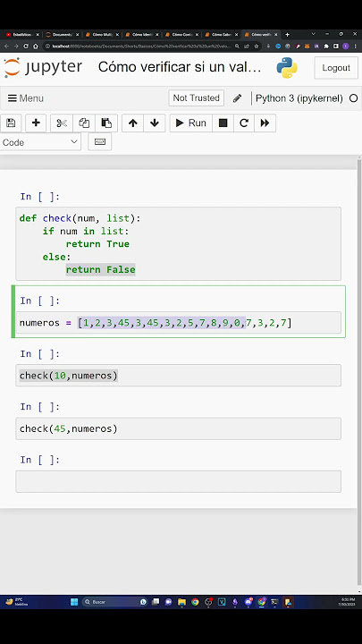Copy selected cells in the toolbar
The width and height of the screenshot is (362, 644).
point(84,123)
